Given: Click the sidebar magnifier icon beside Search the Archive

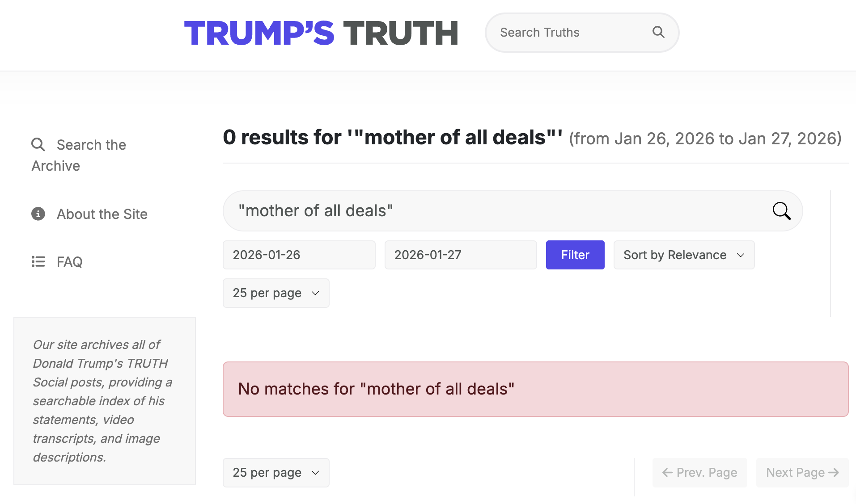Looking at the screenshot, I should click(x=38, y=145).
